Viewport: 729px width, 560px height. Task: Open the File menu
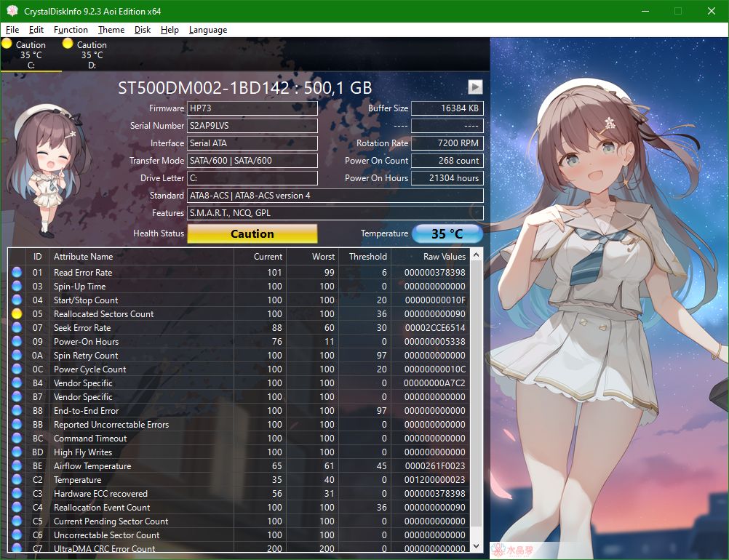click(x=12, y=30)
